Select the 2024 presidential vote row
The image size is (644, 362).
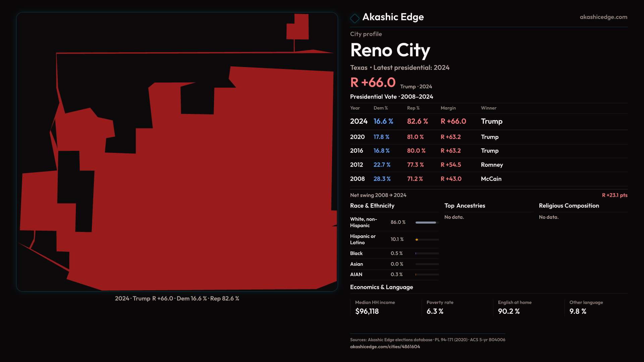(x=426, y=121)
